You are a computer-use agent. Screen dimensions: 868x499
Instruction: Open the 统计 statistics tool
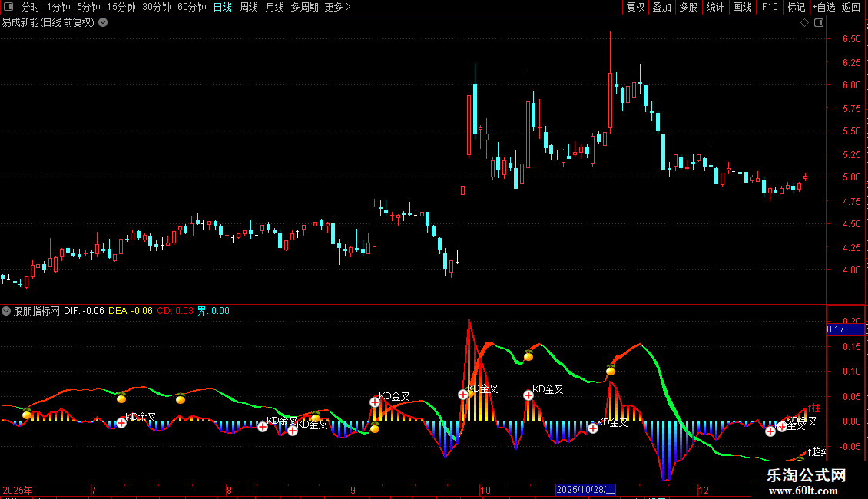pyautogui.click(x=715, y=7)
